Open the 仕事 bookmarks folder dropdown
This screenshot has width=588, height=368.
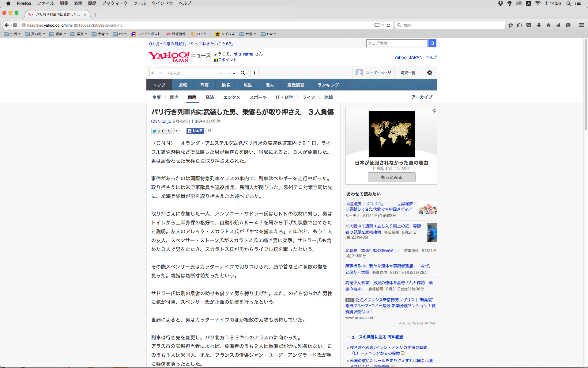[248, 34]
